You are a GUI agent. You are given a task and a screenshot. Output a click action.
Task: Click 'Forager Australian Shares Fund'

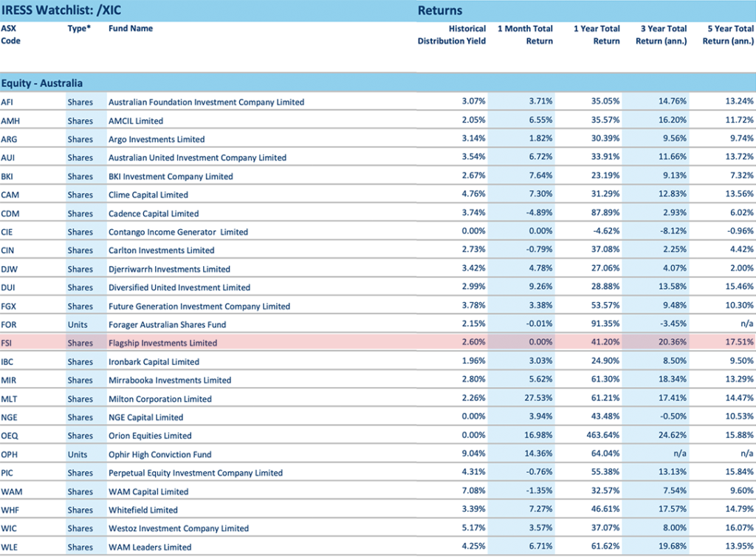(168, 324)
